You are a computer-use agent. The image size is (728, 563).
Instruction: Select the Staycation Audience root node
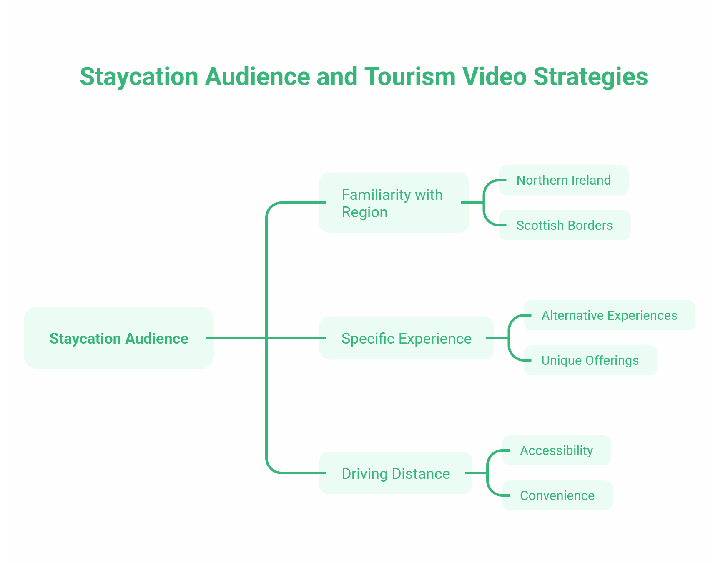(119, 339)
